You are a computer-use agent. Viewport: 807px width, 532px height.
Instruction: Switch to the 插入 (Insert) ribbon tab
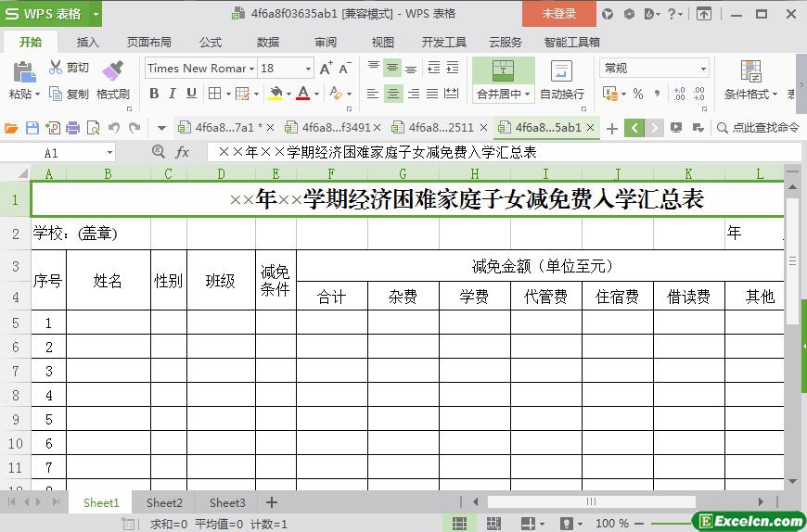click(x=87, y=42)
